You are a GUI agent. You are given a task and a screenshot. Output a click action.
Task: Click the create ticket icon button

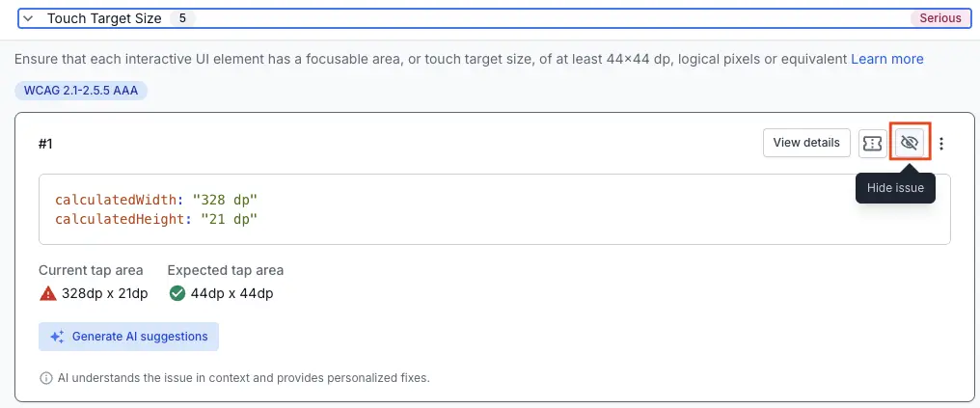tap(872, 144)
